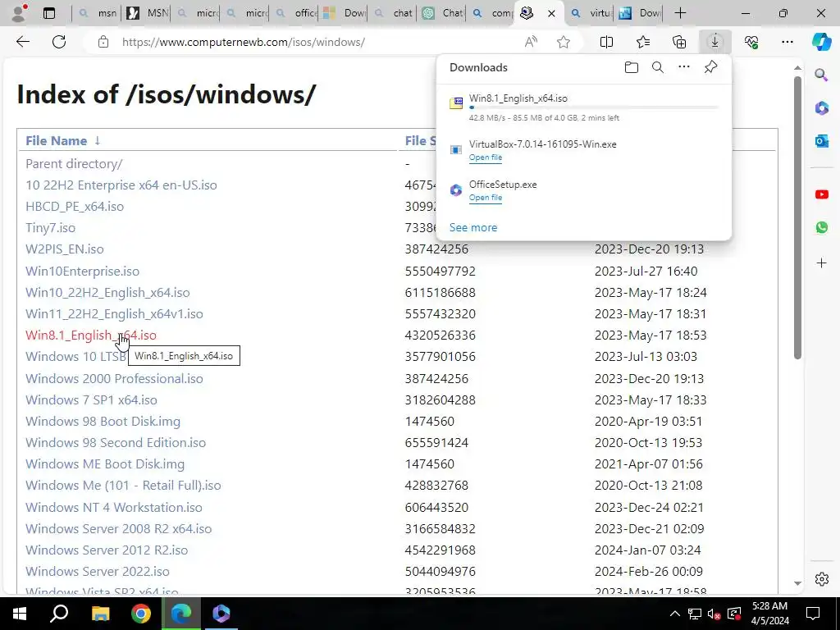This screenshot has width=840, height=630.
Task: Open Google Chrome from the taskbar
Action: point(141,614)
